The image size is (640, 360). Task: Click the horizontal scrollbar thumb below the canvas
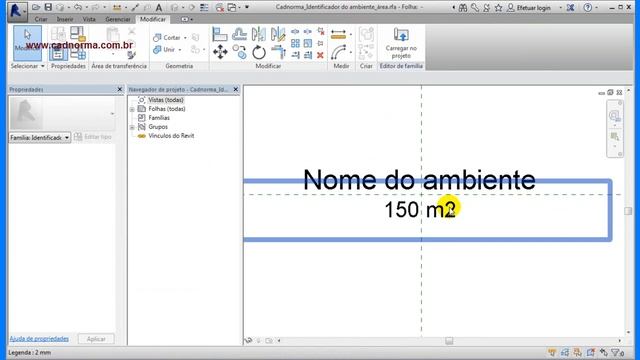click(449, 340)
